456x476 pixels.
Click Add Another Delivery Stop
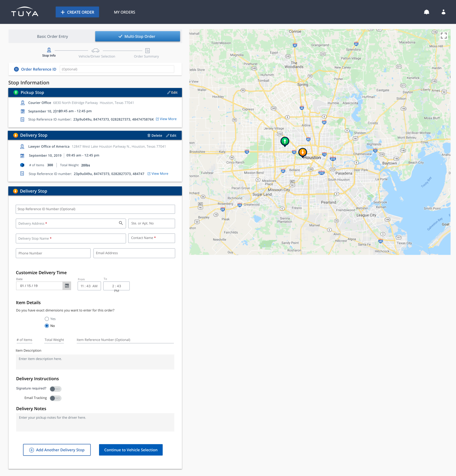tap(57, 450)
